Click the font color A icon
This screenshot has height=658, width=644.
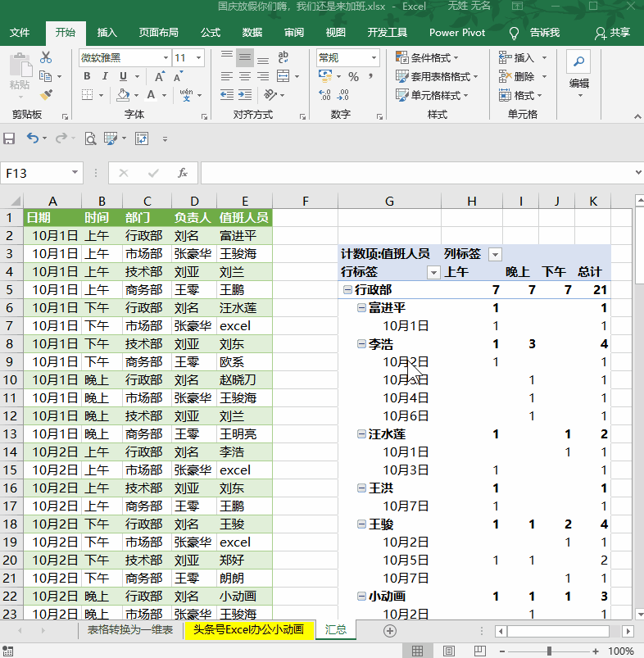pos(151,95)
